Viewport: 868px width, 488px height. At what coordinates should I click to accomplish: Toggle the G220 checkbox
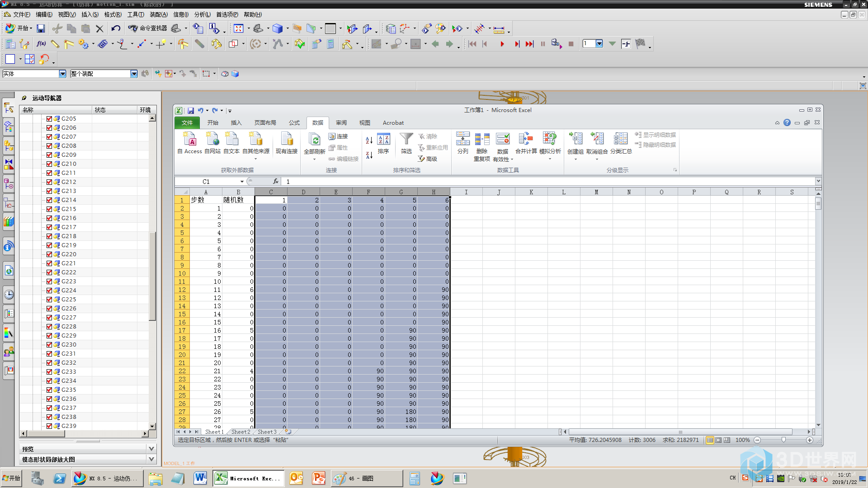pyautogui.click(x=49, y=254)
